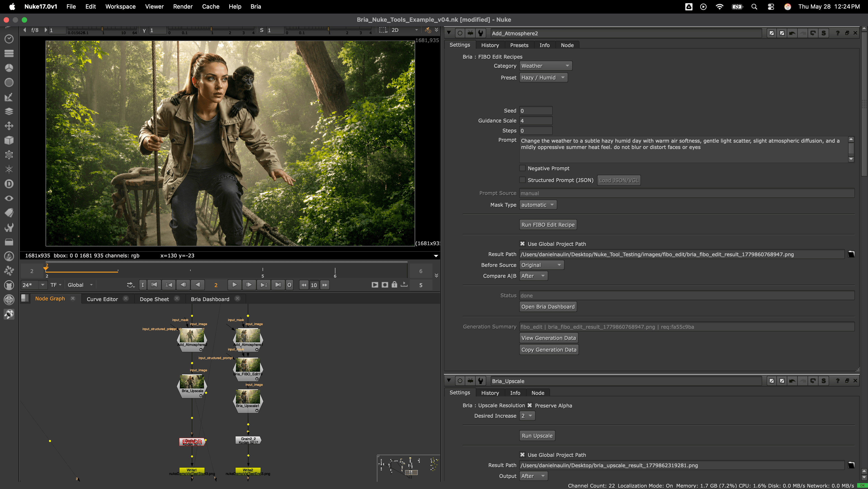Screen dimensions: 868x489
Task: Toggle the in/out point I button
Action: tap(143, 285)
